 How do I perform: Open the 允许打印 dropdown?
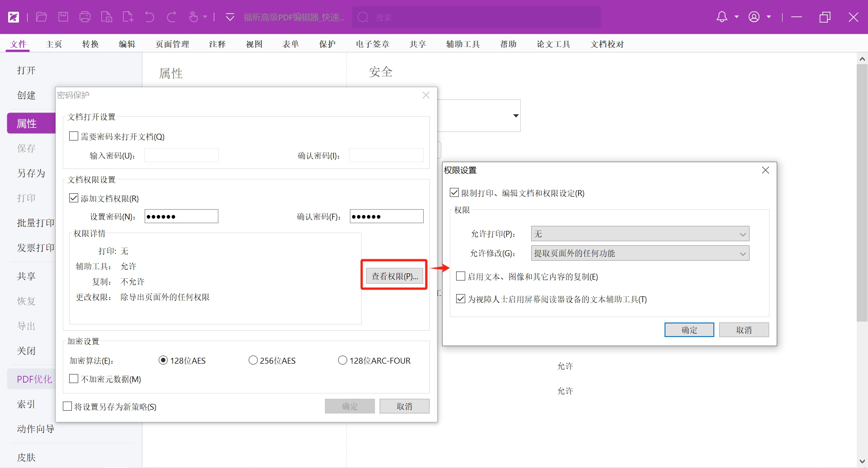pyautogui.click(x=640, y=234)
